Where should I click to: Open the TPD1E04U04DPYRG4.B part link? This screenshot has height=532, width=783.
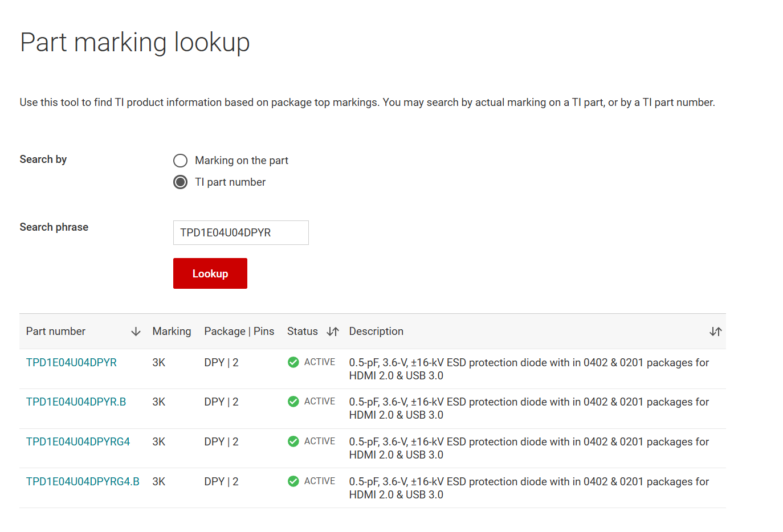pos(83,482)
